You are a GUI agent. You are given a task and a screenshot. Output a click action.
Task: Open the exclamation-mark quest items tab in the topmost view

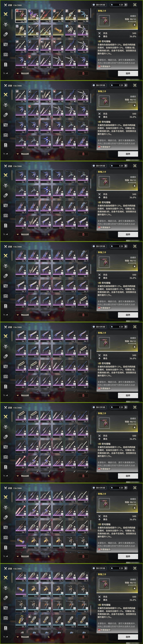click(5, 65)
